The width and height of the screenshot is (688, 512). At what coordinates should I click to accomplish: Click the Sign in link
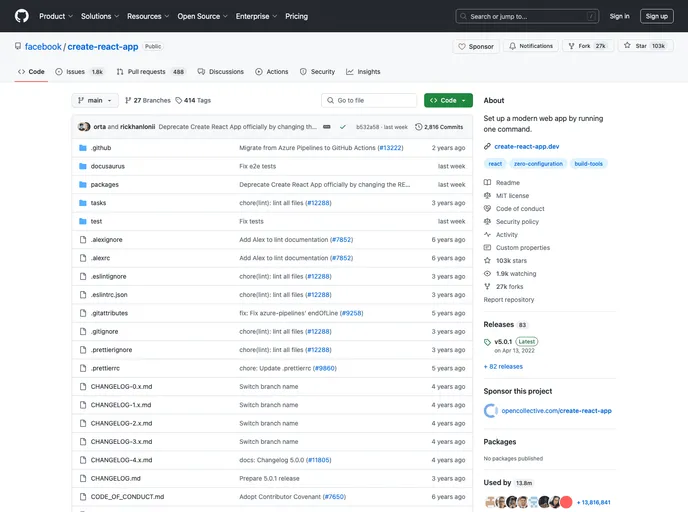[x=619, y=16]
